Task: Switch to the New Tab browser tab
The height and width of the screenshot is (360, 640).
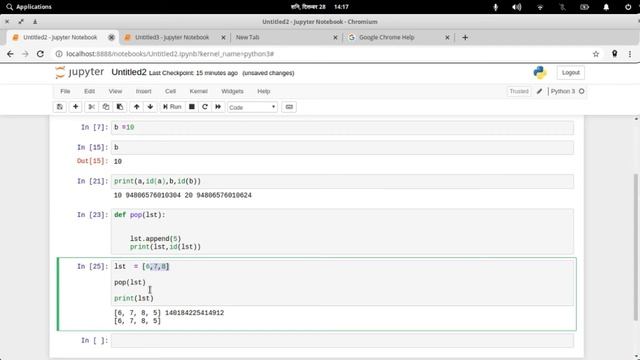Action: click(x=247, y=38)
